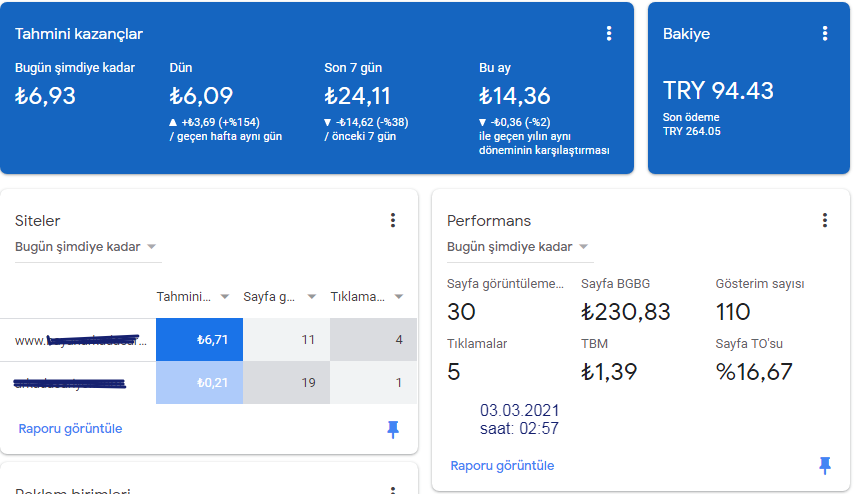Select the first site row starting with www.
The width and height of the screenshot is (856, 494).
pyautogui.click(x=209, y=340)
